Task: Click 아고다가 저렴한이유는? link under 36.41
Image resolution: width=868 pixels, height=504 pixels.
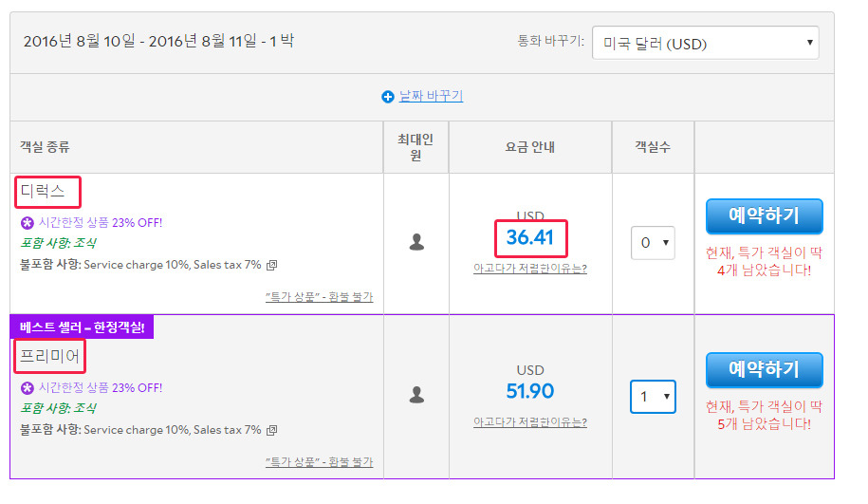Action: point(530,269)
